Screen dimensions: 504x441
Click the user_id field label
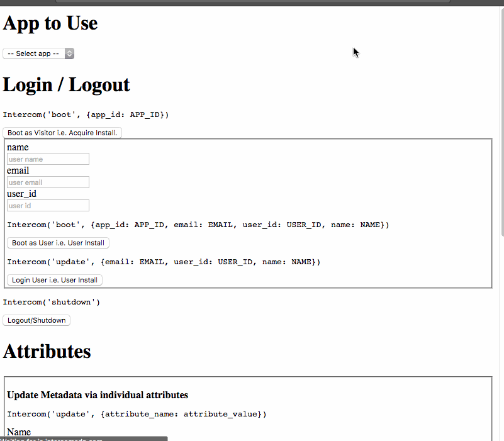[21, 194]
